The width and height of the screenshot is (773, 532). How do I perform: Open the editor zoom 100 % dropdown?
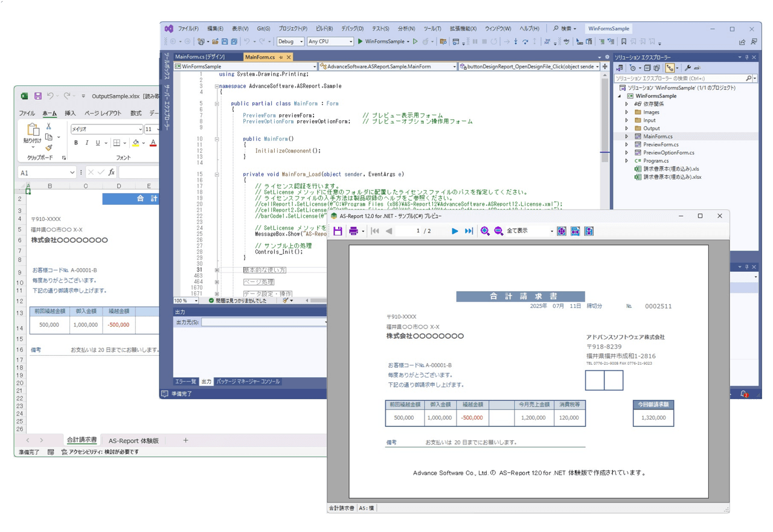click(195, 301)
